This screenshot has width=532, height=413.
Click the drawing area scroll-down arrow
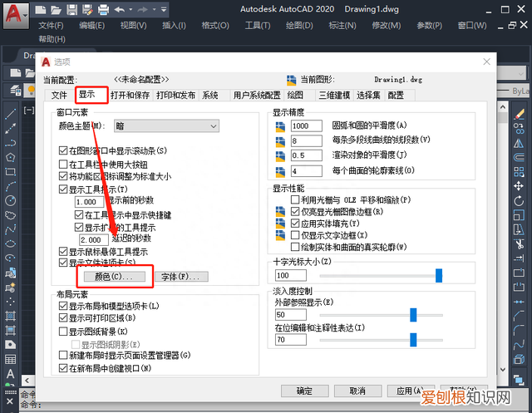click(x=503, y=370)
